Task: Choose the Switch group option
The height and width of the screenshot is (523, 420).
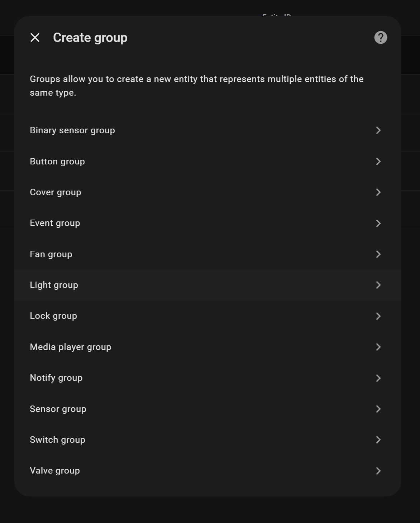Action: click(x=57, y=440)
